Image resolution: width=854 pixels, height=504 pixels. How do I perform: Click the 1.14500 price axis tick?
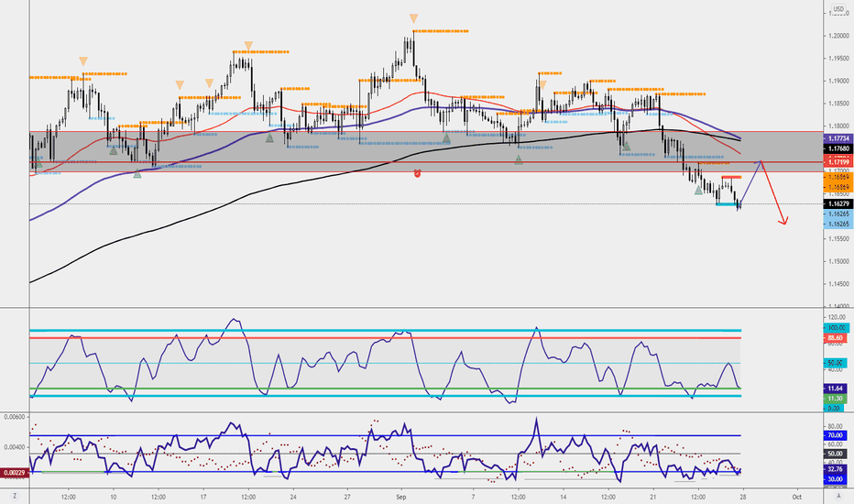point(838,283)
